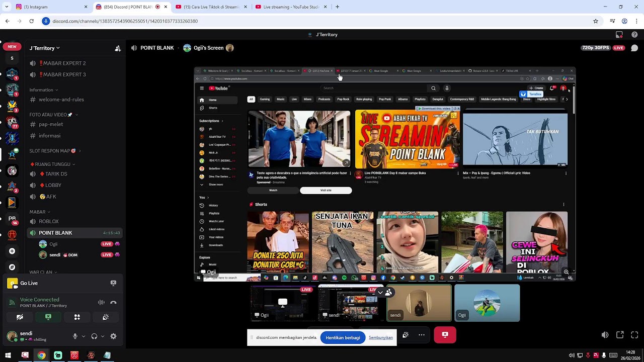Switch to the Live streaming YouTube Studio tab

click(291, 7)
